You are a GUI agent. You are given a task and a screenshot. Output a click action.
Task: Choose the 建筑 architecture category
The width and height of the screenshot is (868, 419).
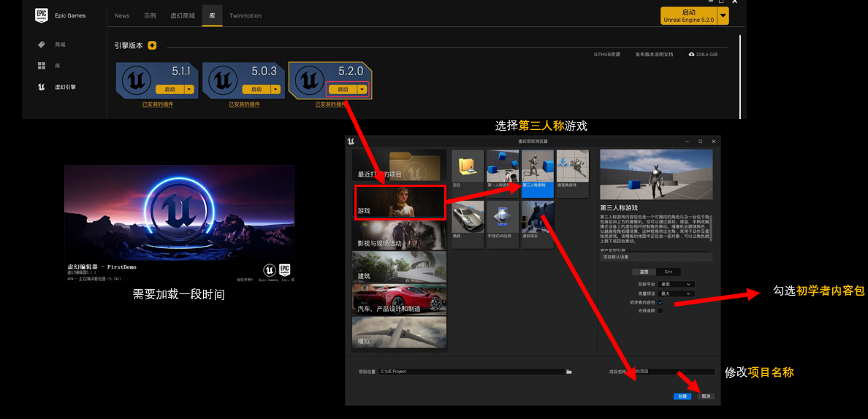click(x=399, y=266)
